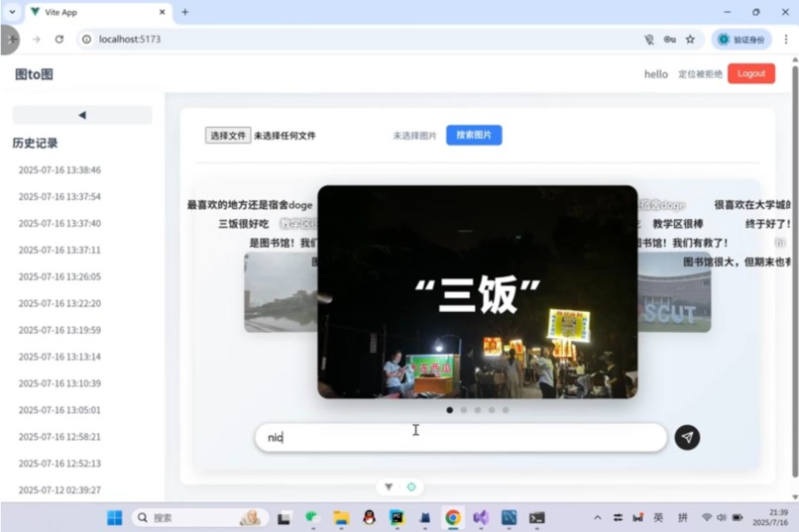Screen dimensions: 799x532
Task: Select the third carousel dot
Action: [x=478, y=410]
